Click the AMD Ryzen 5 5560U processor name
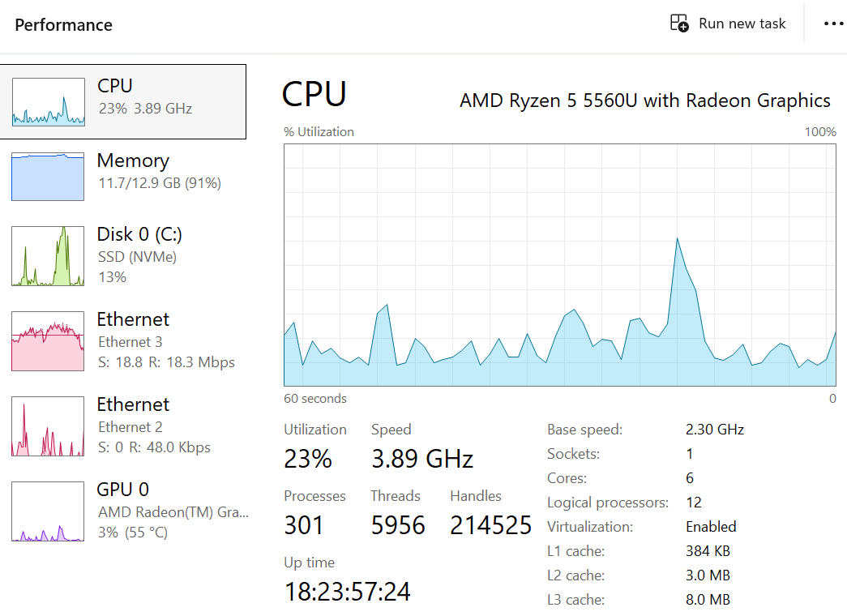Viewport: 847px width, 616px height. [x=645, y=101]
